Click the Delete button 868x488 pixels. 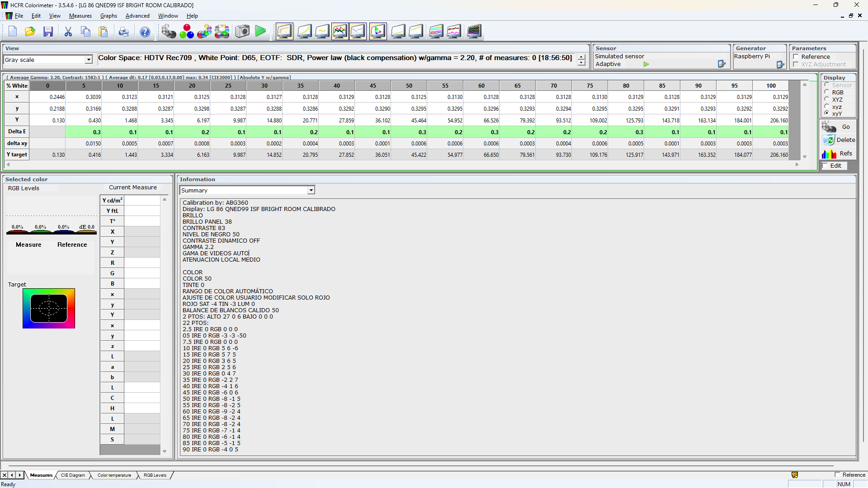(x=838, y=140)
